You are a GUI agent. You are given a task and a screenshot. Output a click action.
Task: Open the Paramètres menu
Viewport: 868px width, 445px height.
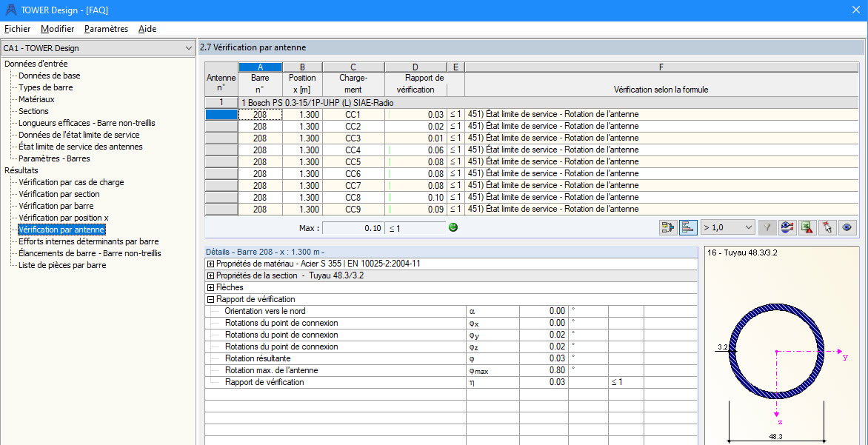(x=107, y=29)
